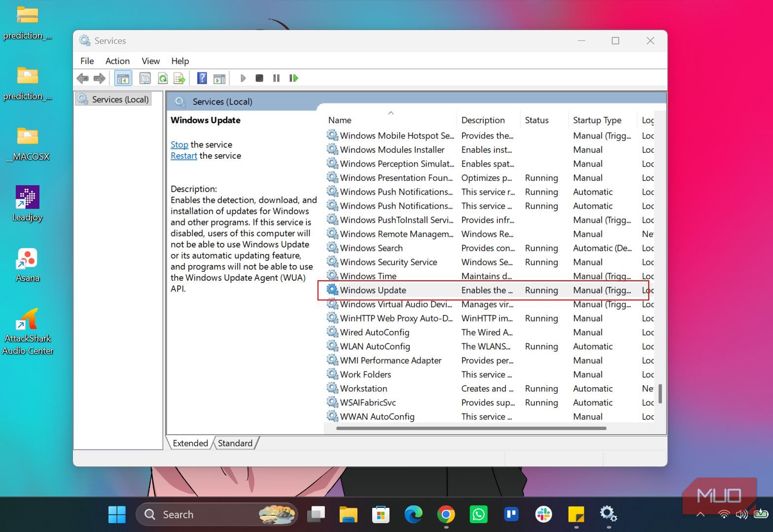
Task: Click the Restart Service toolbar icon
Action: point(294,78)
